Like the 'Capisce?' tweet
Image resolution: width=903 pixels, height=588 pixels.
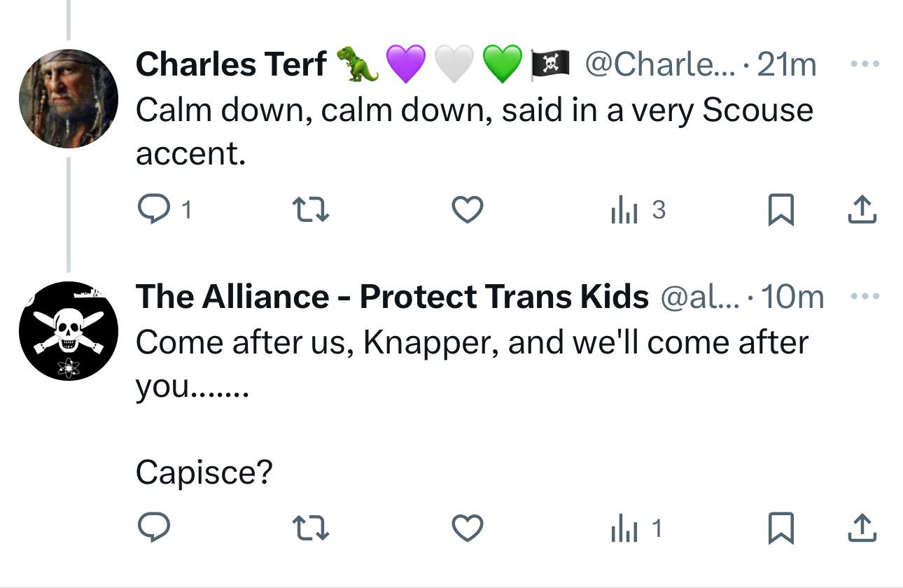pos(468,528)
